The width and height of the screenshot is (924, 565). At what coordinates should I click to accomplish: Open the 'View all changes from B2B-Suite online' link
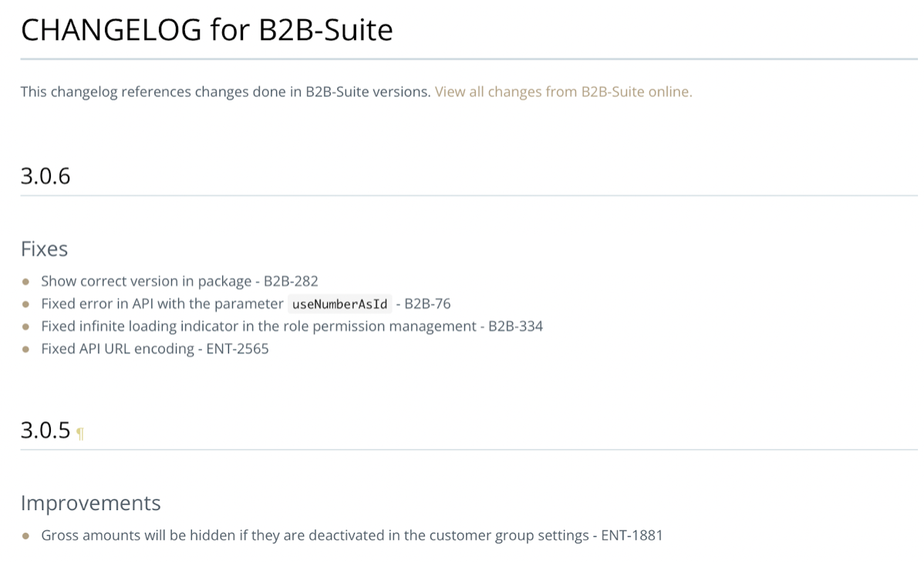point(563,92)
